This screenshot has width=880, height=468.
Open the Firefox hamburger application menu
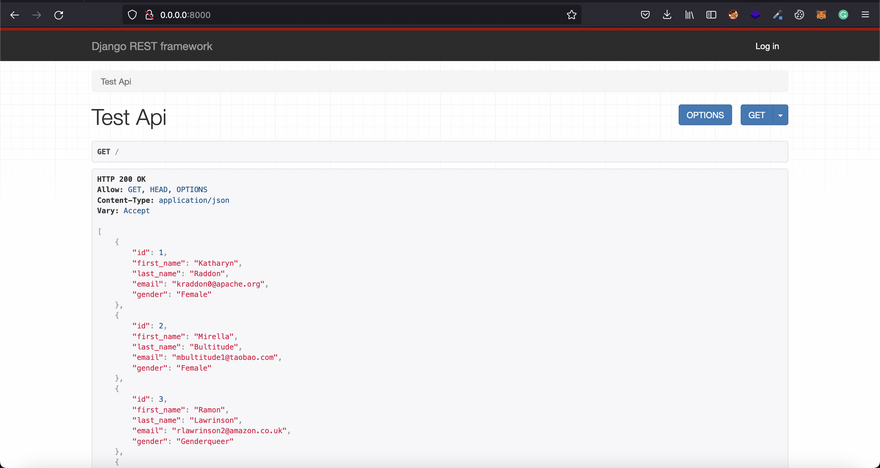coord(865,15)
